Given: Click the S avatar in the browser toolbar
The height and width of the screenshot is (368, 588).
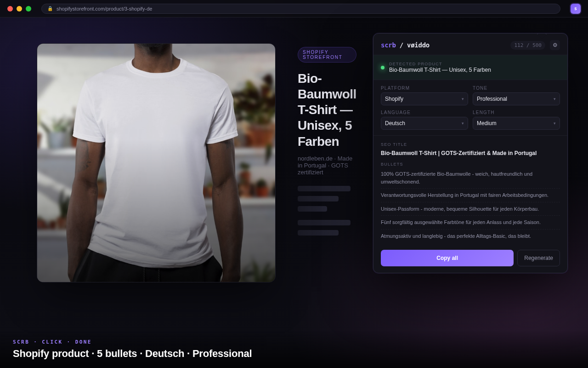Looking at the screenshot, I should pyautogui.click(x=575, y=8).
